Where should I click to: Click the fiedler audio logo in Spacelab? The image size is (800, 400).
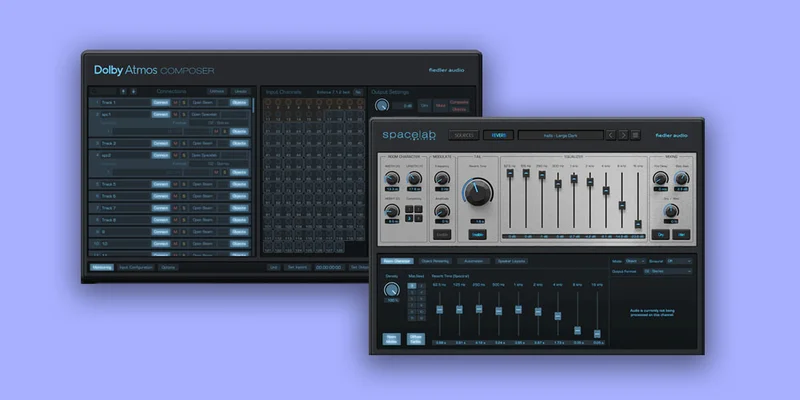tap(671, 136)
